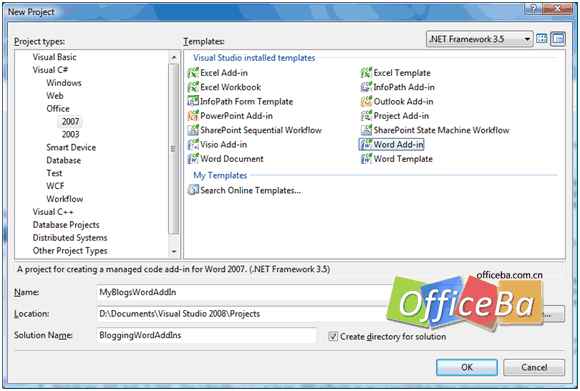The image size is (580, 391).
Task: Select the Excel Add-in template icon
Action: (193, 73)
